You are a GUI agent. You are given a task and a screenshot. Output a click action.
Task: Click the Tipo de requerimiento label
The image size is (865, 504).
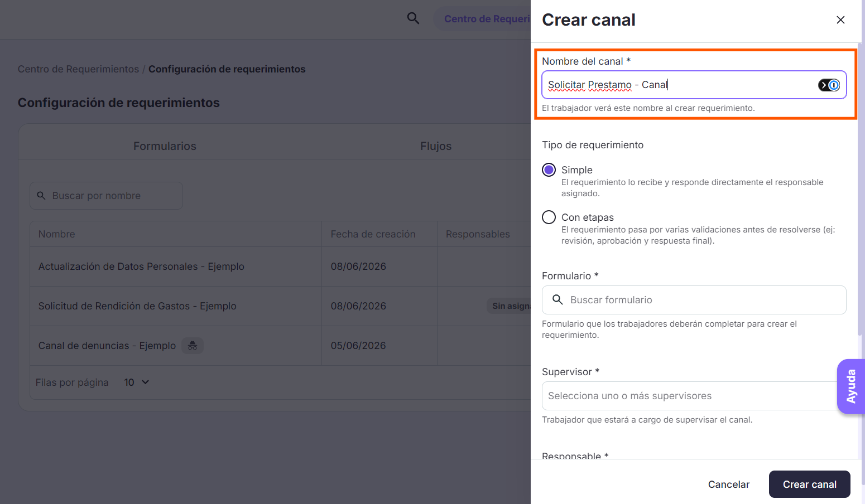[x=593, y=145]
